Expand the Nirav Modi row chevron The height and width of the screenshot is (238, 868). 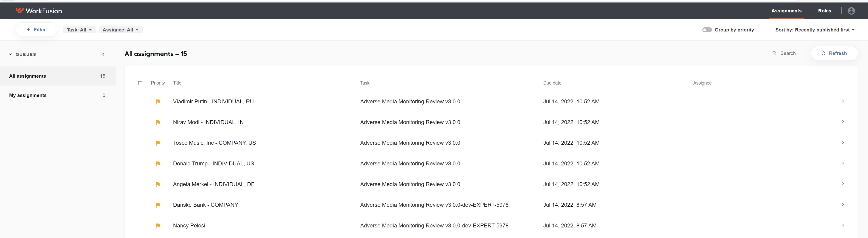pyautogui.click(x=843, y=122)
